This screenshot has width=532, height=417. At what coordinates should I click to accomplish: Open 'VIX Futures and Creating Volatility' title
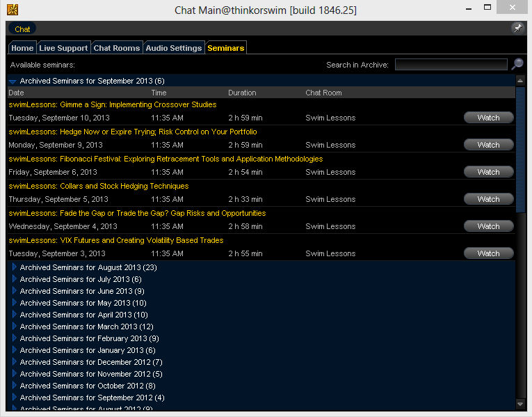tap(116, 240)
